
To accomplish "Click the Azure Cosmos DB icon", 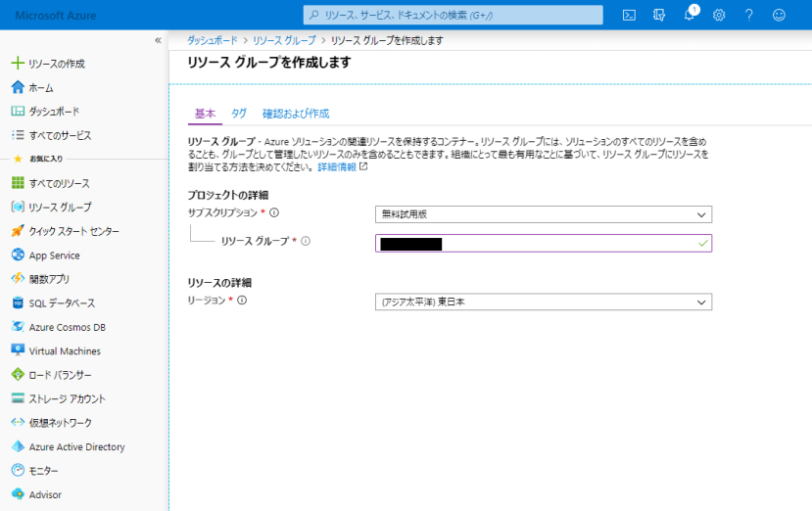I will tap(18, 327).
